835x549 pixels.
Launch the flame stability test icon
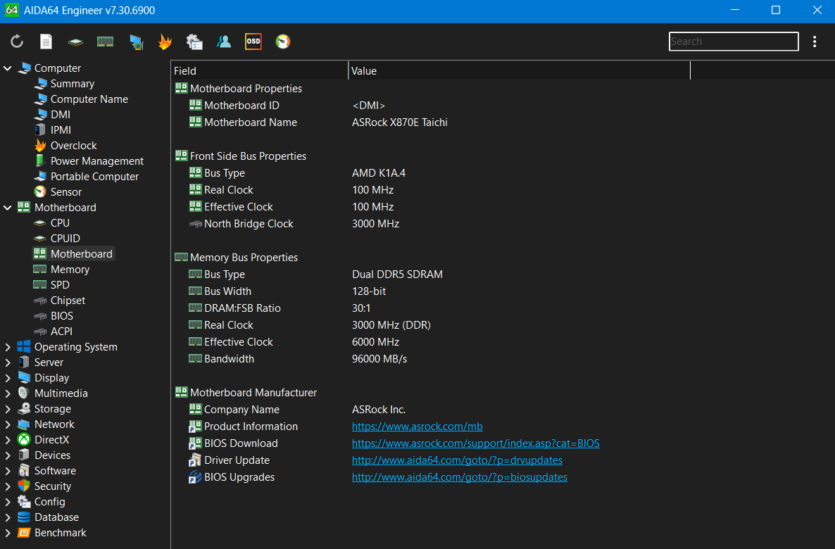(165, 42)
